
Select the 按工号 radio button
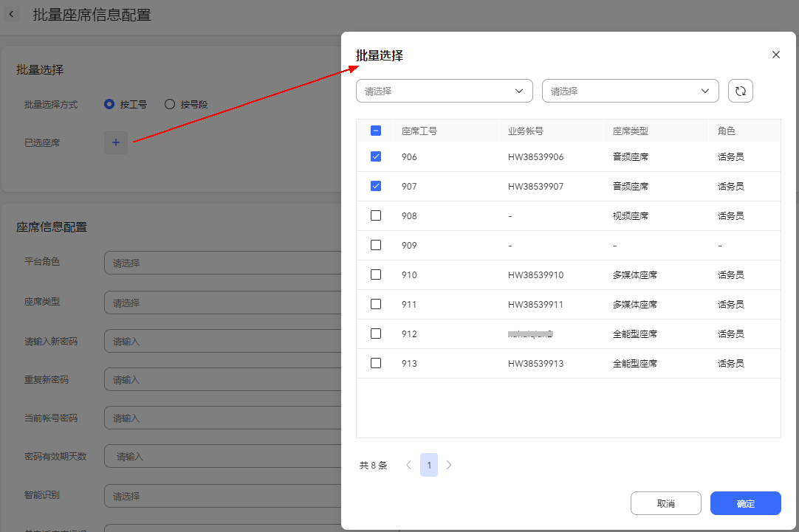(109, 104)
